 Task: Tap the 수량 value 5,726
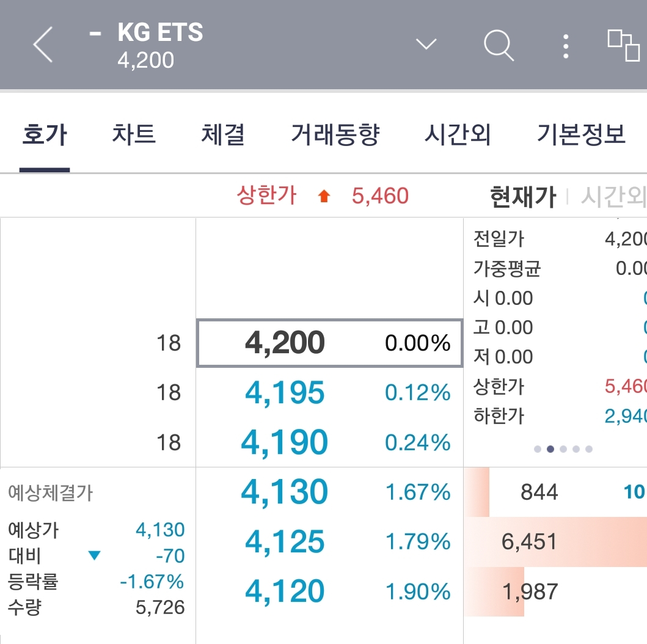(160, 607)
